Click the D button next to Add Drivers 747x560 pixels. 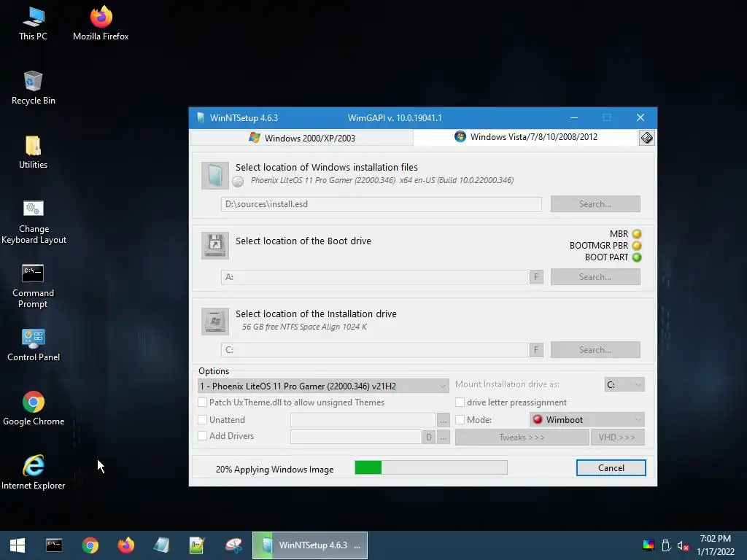pyautogui.click(x=429, y=437)
